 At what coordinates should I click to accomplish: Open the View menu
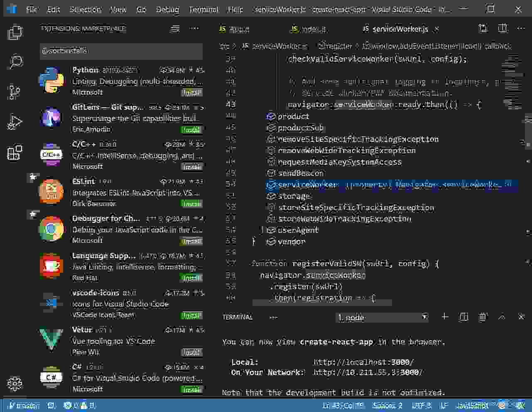pyautogui.click(x=118, y=9)
